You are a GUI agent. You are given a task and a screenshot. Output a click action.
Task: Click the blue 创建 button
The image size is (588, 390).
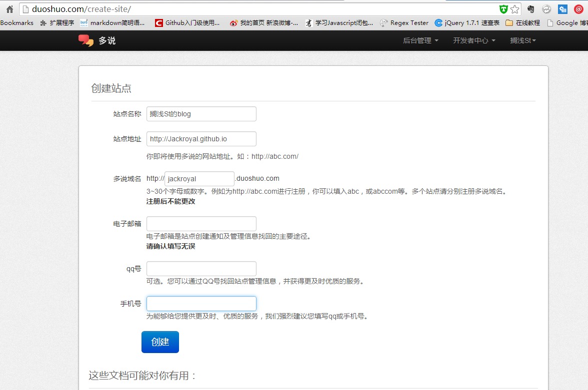click(x=160, y=342)
